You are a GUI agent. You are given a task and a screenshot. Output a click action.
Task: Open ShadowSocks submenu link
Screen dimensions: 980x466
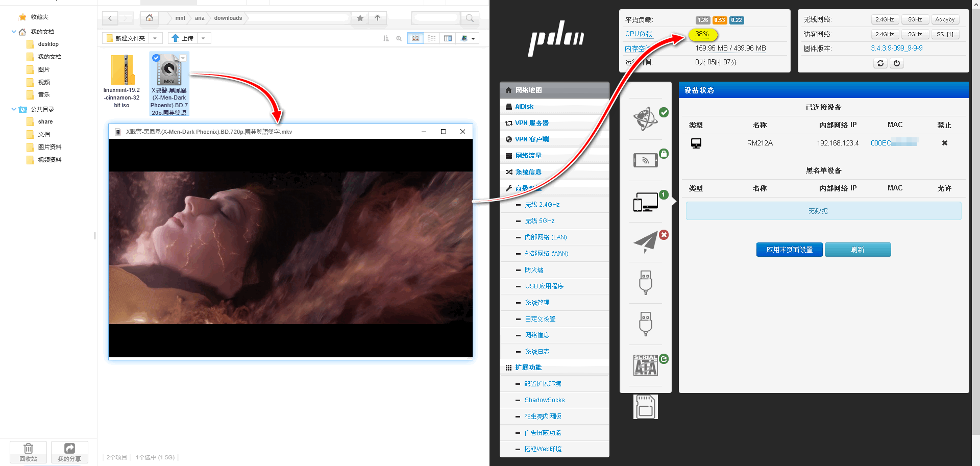tap(544, 400)
